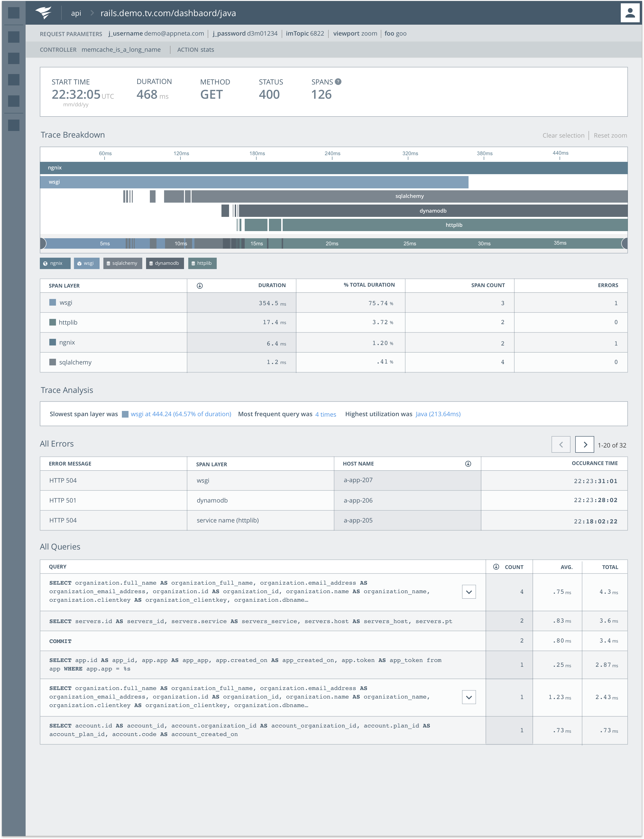Viewport: 644px width, 839px height.
Task: Toggle the ngnix layer filter chip
Action: [55, 263]
